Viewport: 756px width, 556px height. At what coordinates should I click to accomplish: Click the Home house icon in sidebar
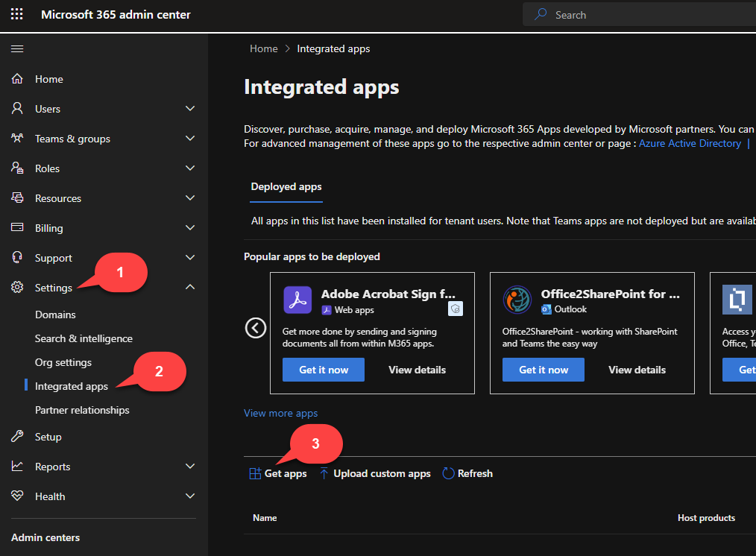pyautogui.click(x=17, y=79)
